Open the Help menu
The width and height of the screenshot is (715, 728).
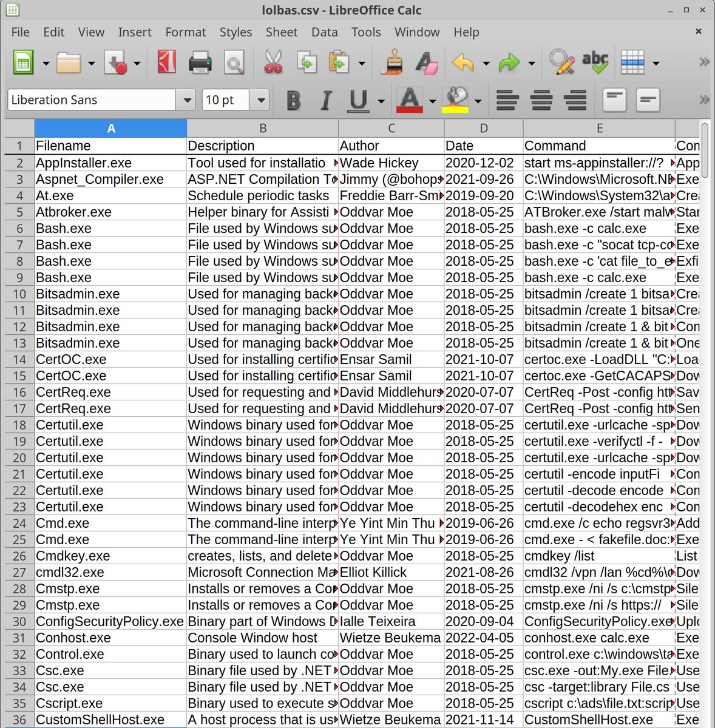point(466,32)
